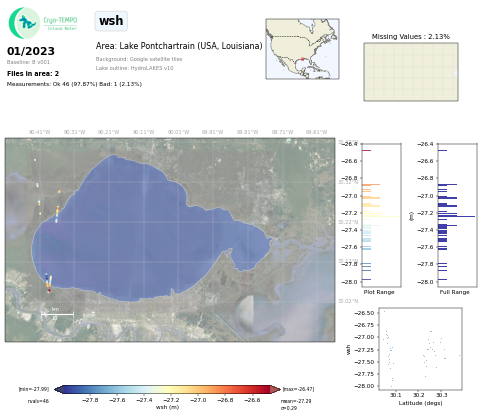The image size is (492, 410).
Task: Click the Plot Range label
Action: pyautogui.click(x=379, y=292)
